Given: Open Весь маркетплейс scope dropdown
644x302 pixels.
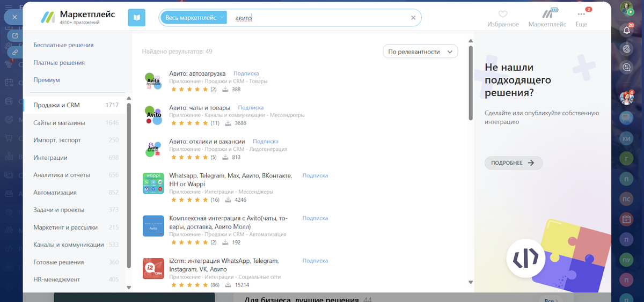Looking at the screenshot, I should coord(194,18).
